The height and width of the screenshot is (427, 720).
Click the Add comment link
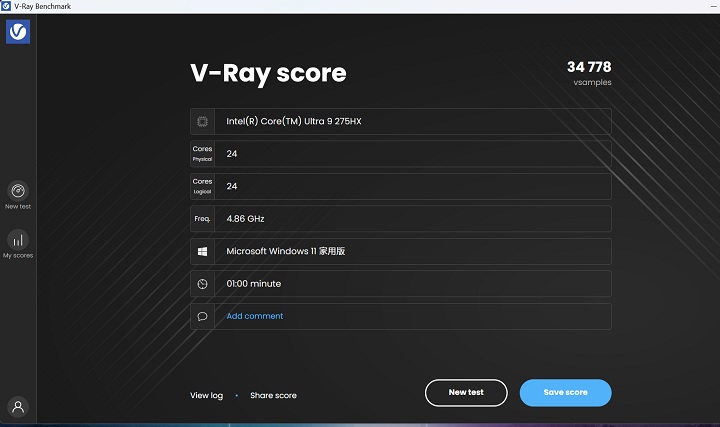[254, 316]
